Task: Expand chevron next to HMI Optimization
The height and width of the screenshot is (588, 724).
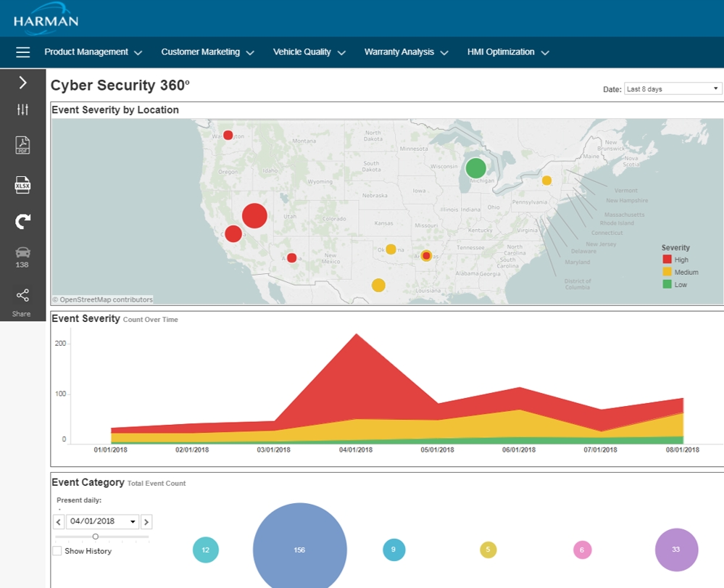Action: tap(545, 53)
